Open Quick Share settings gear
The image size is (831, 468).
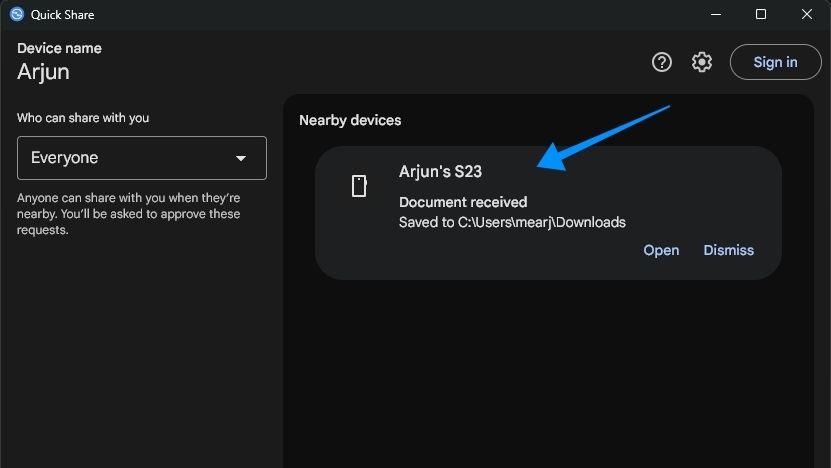[702, 62]
